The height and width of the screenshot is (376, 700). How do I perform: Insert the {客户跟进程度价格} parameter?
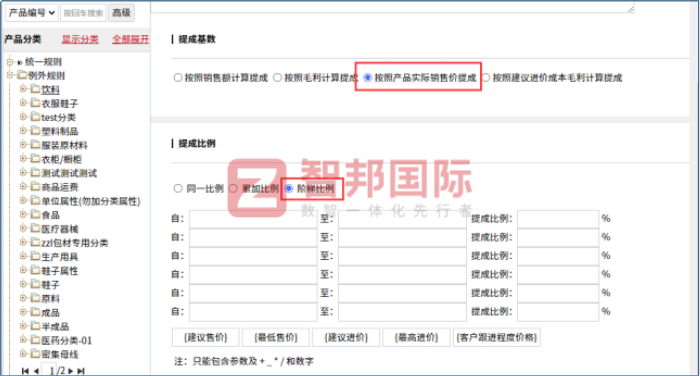point(497,338)
